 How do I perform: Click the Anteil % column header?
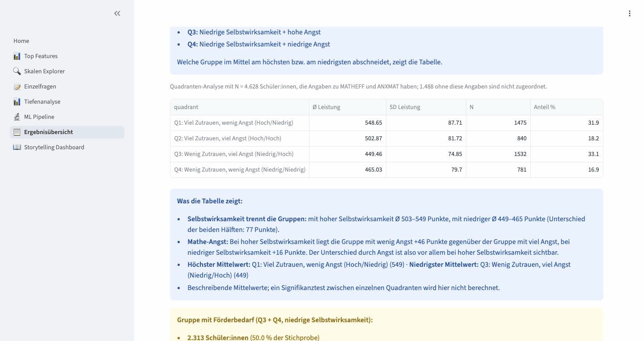567,107
